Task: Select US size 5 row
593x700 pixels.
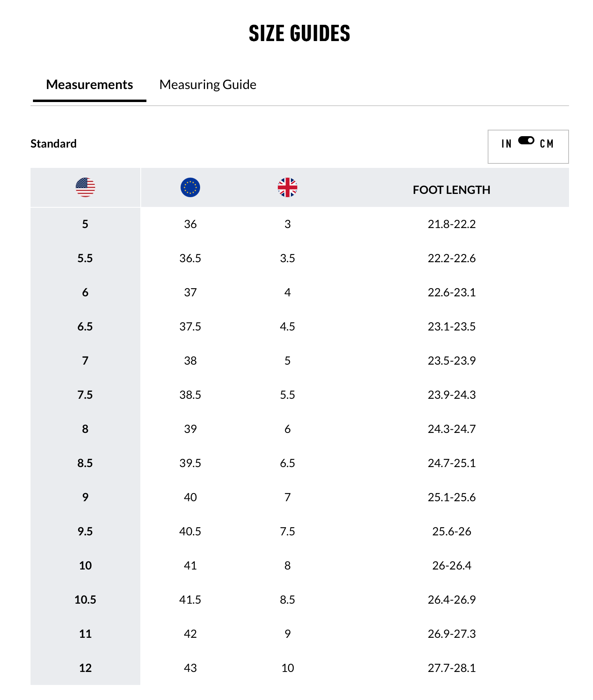Action: [x=85, y=224]
